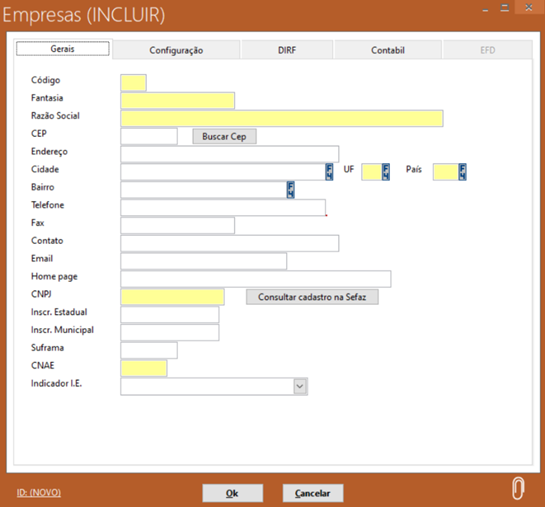The height and width of the screenshot is (507, 545).
Task: Select the Gerais tab
Action: point(63,49)
